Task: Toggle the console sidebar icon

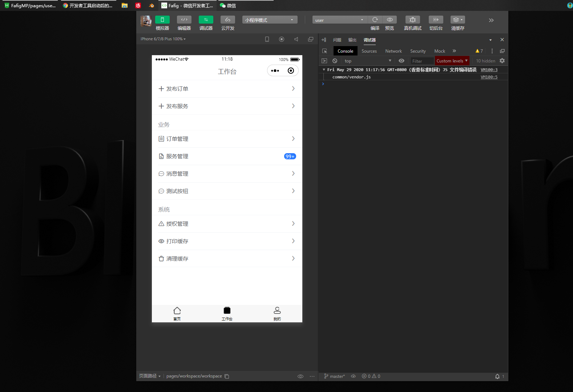Action: [x=324, y=61]
